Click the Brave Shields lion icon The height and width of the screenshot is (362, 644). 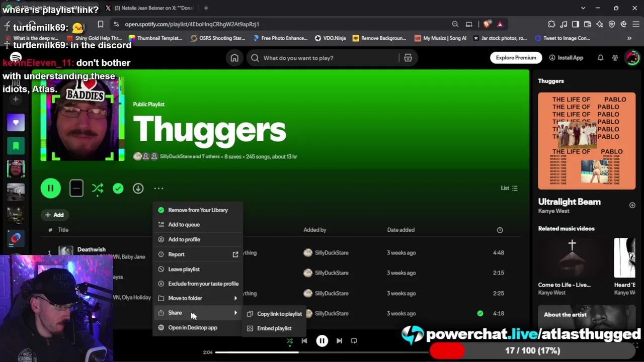[x=487, y=24]
